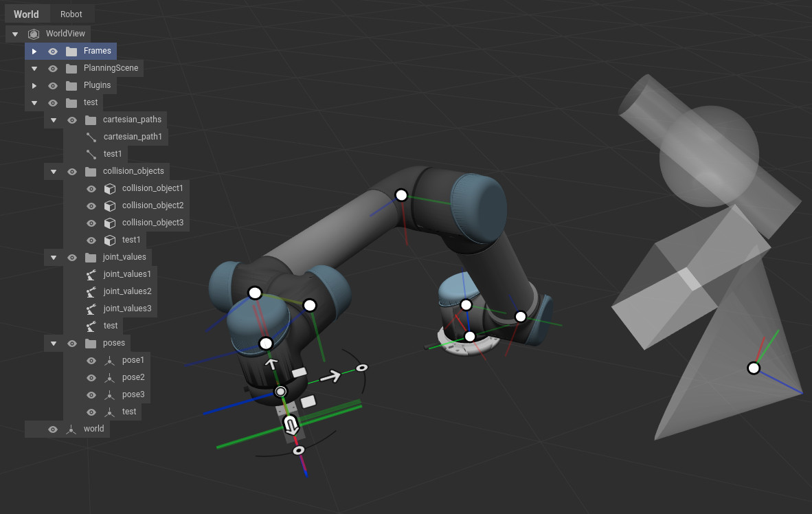
Task: Collapse the PlanningScene folder
Action: 34,68
